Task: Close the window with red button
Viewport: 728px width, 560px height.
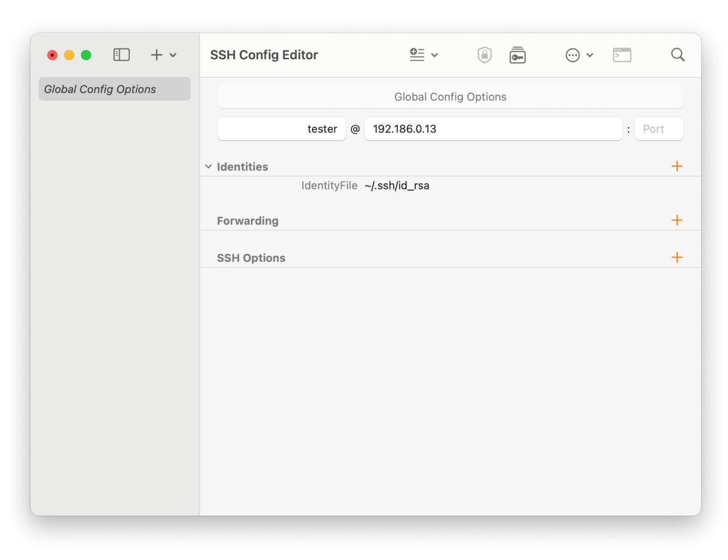Action: click(x=52, y=55)
